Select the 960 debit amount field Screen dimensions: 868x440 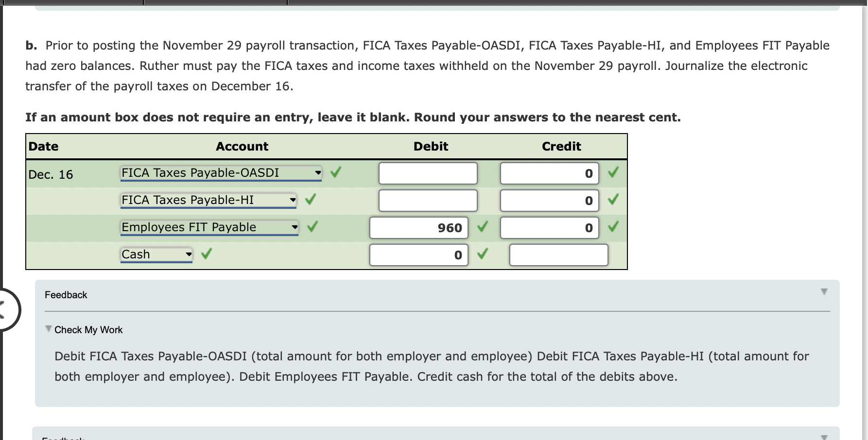tap(419, 227)
